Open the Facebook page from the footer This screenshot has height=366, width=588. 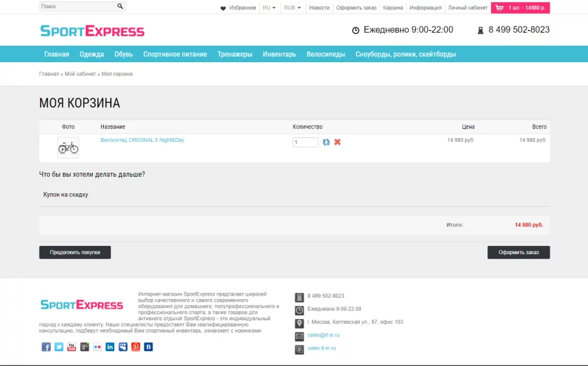point(46,347)
